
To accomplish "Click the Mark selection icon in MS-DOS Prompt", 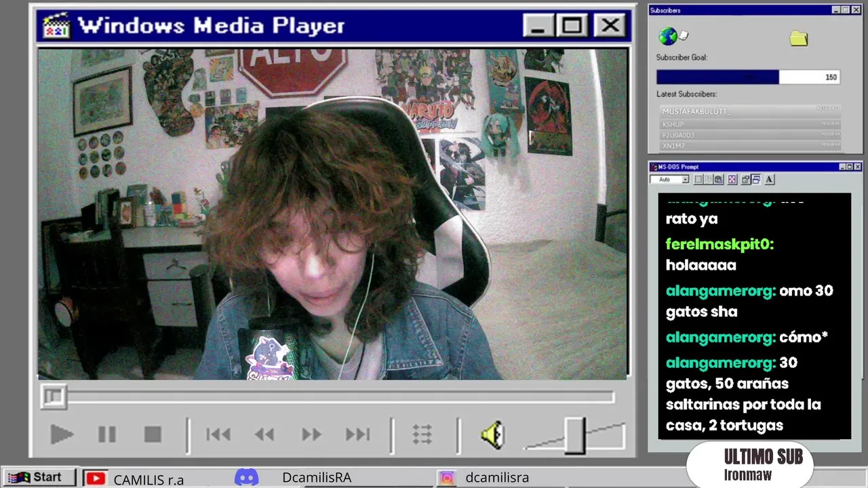I will 698,180.
